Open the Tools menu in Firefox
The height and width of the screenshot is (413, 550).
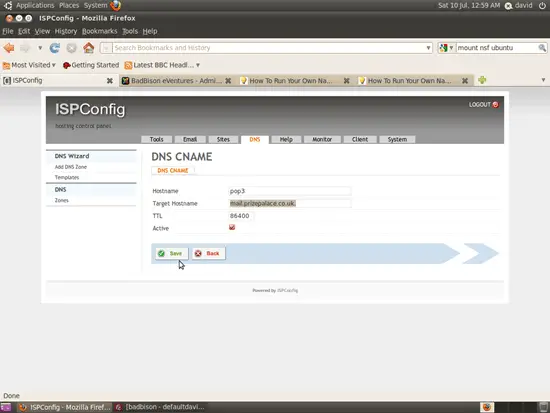pyautogui.click(x=130, y=31)
